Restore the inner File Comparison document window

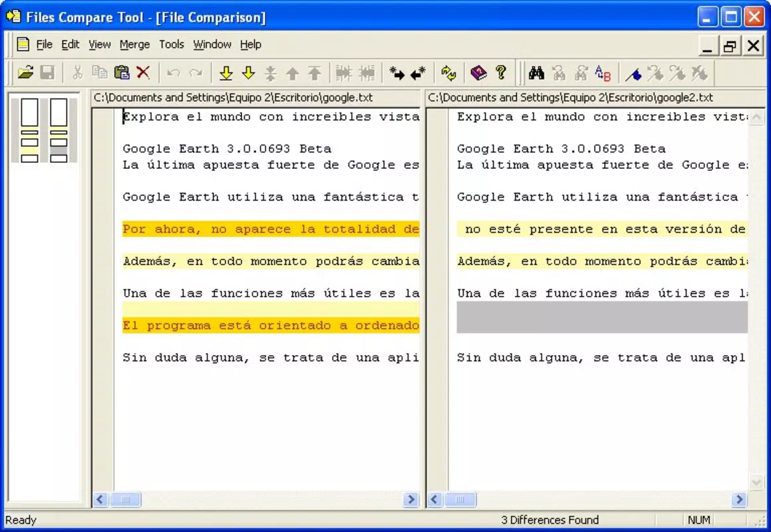tap(730, 46)
